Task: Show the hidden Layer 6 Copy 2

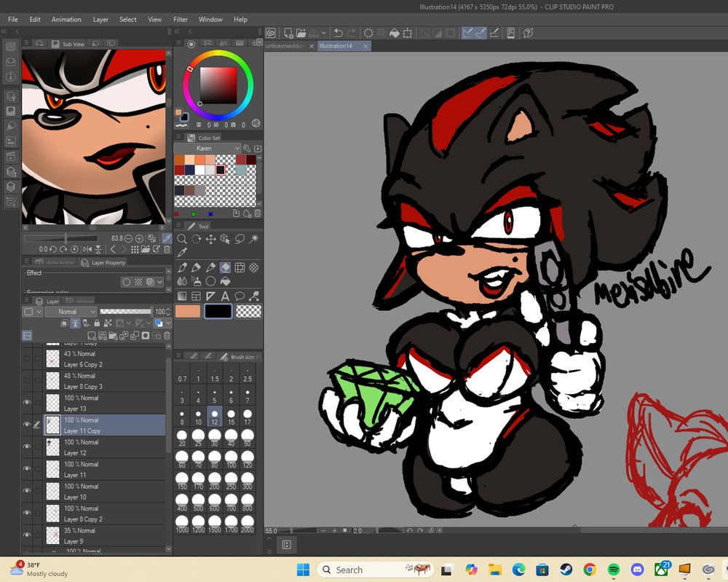Action: [27, 358]
